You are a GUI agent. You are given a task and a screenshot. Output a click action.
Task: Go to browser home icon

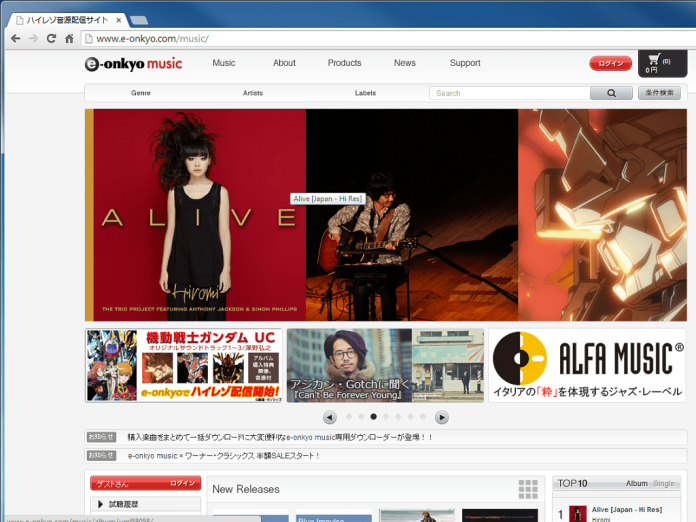coord(69,39)
